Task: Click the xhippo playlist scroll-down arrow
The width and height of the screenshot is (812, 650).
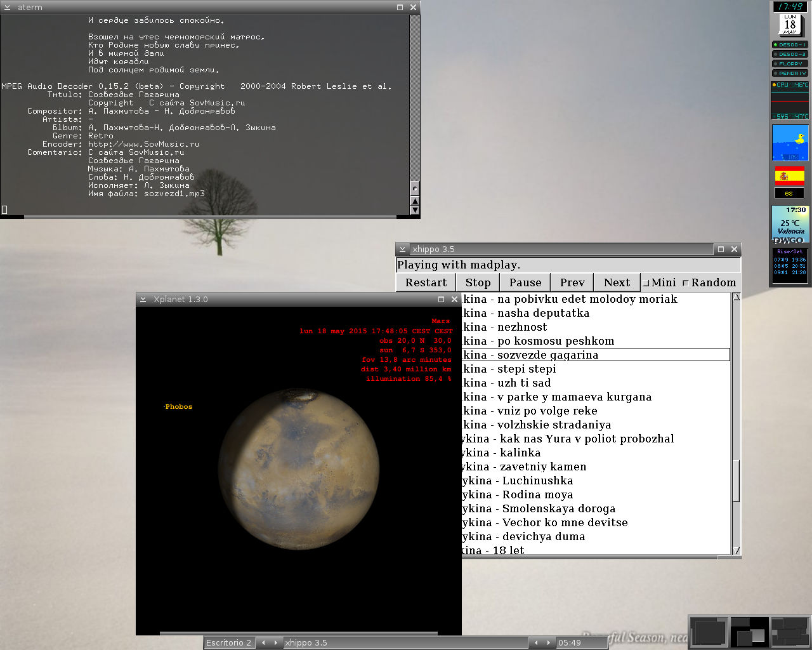Action: [x=736, y=551]
